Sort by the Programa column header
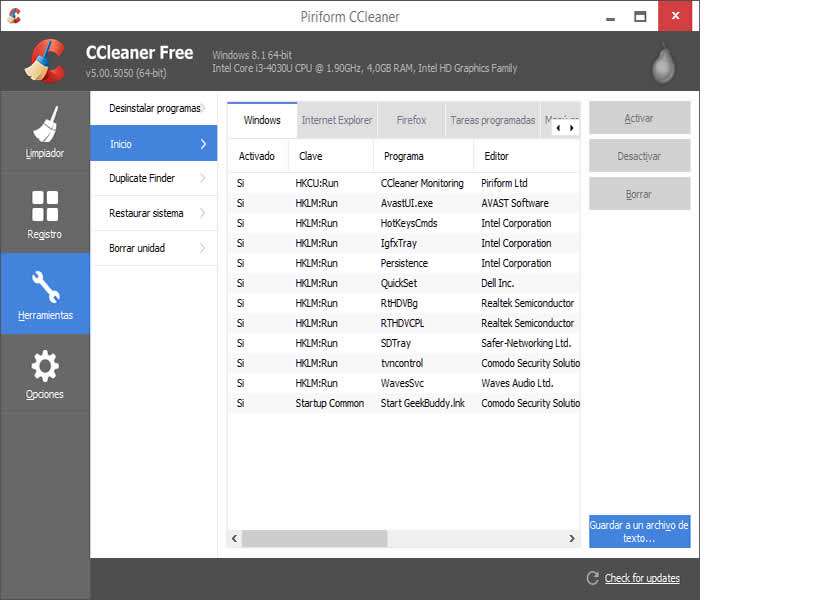822x600 pixels. click(x=424, y=156)
